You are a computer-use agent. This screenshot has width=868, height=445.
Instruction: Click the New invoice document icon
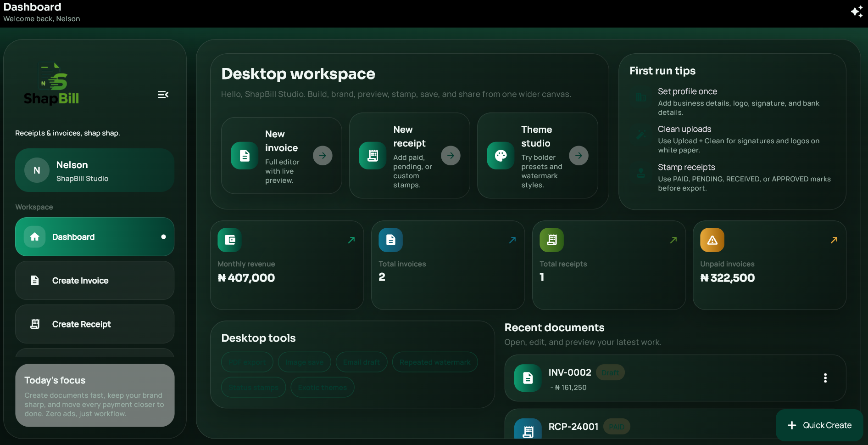click(245, 156)
